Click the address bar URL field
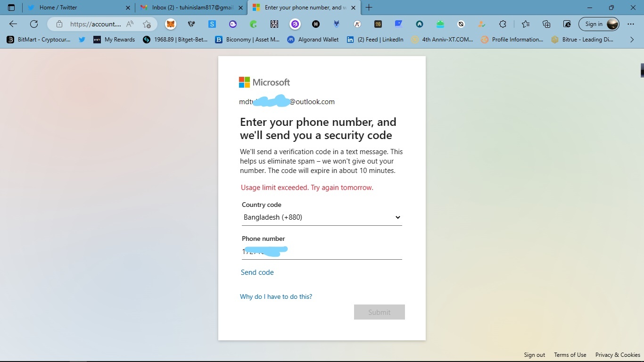644x362 pixels. [x=96, y=24]
